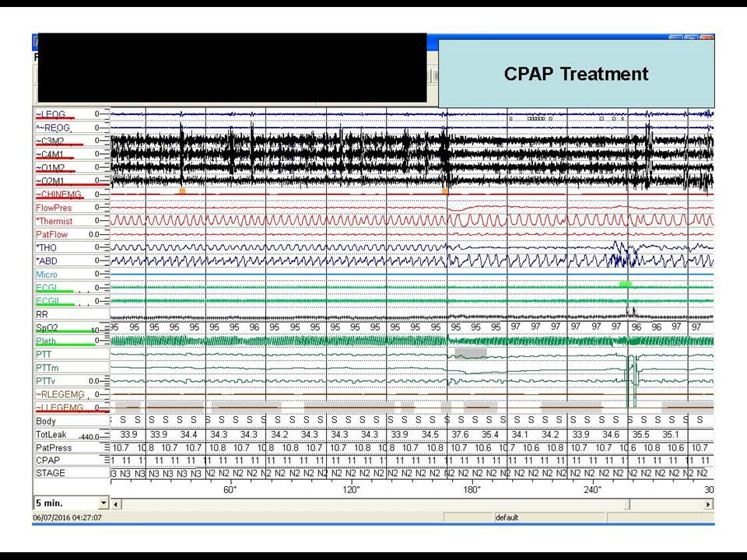
Task: Select the PTTv channel label
Action: click(45, 381)
